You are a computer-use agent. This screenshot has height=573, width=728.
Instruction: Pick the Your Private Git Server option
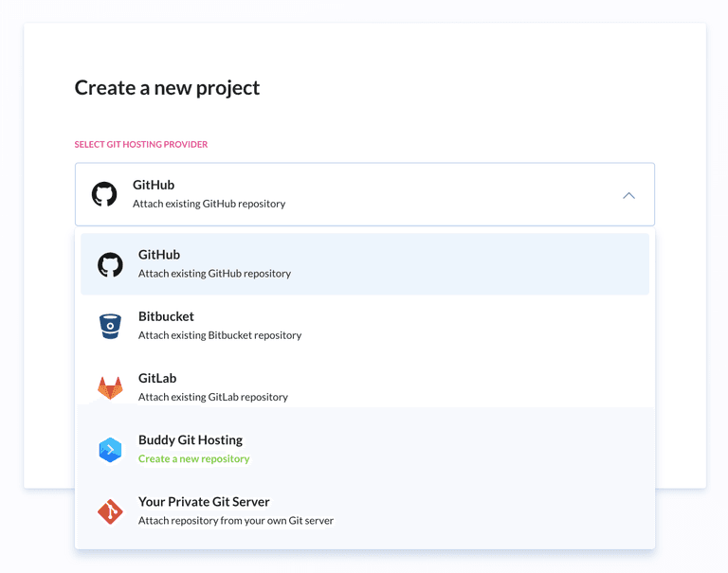coord(365,510)
